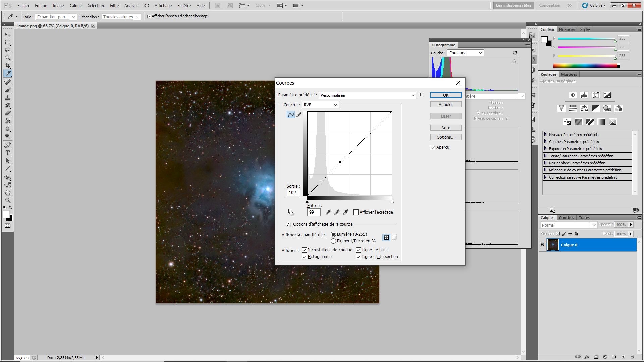Add a Levels adjustment icon

(x=584, y=95)
